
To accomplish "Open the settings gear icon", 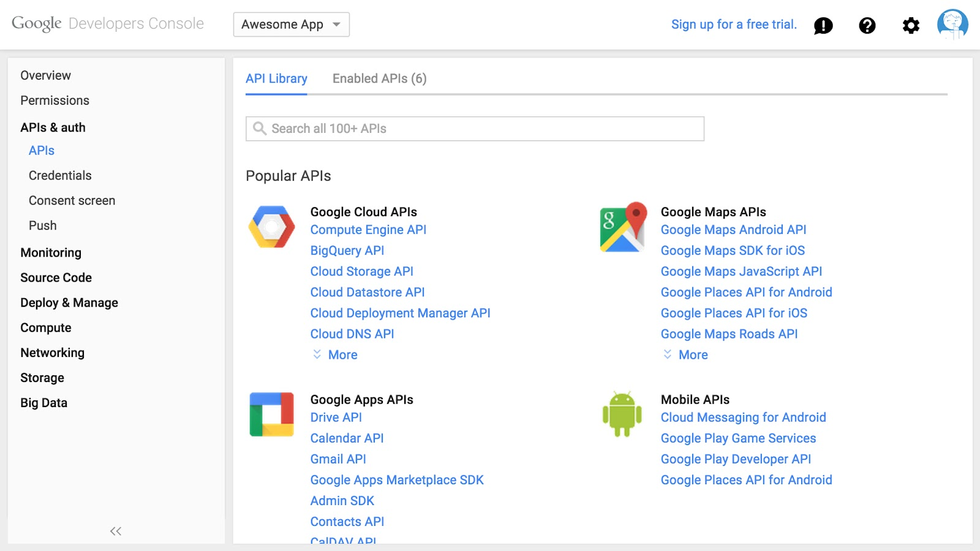I will [911, 25].
